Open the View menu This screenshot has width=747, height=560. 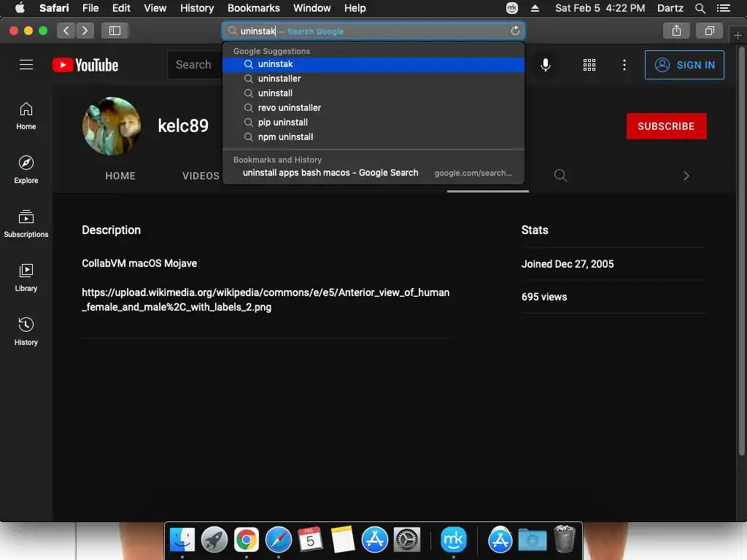(x=155, y=8)
